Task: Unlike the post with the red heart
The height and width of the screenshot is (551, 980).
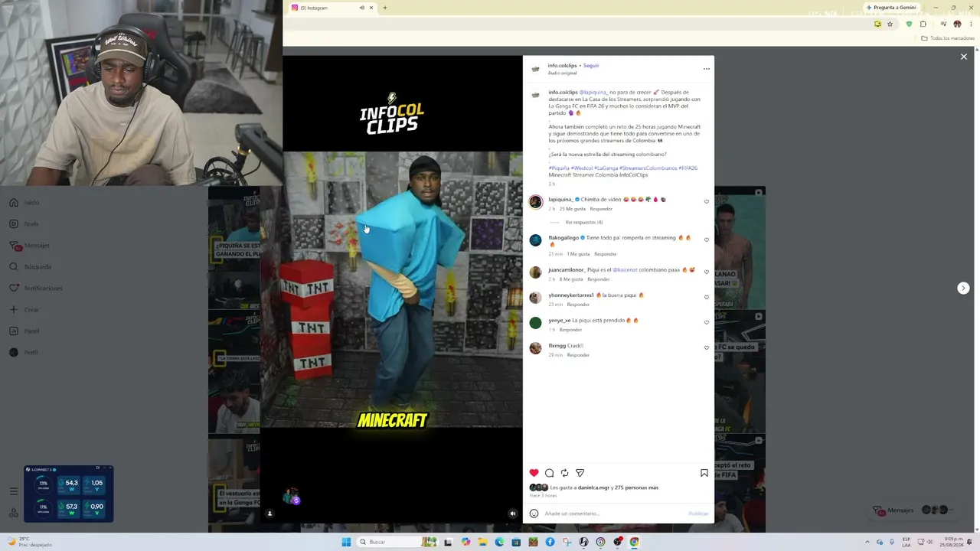Action: 534,473
